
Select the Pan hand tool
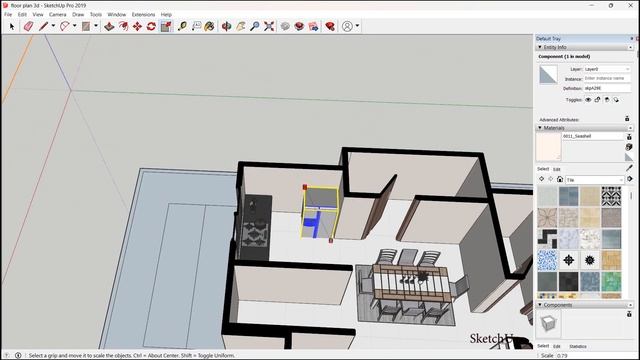tap(241, 27)
